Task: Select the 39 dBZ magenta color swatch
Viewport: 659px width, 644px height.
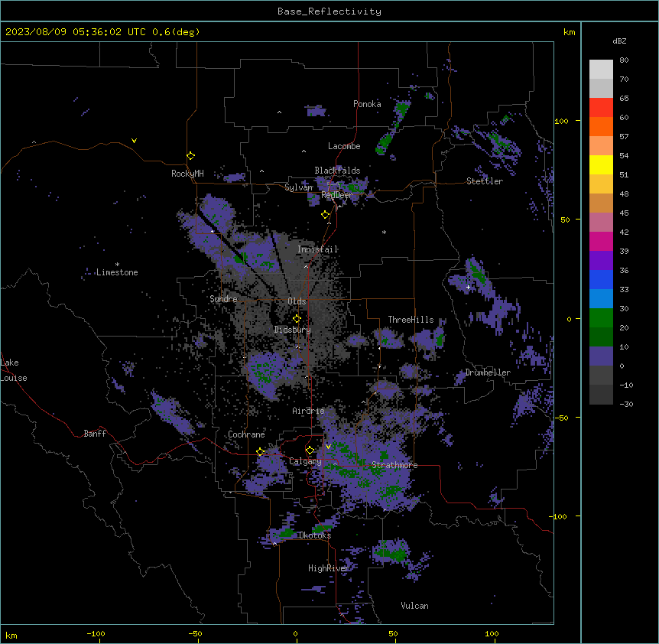Action: point(601,241)
